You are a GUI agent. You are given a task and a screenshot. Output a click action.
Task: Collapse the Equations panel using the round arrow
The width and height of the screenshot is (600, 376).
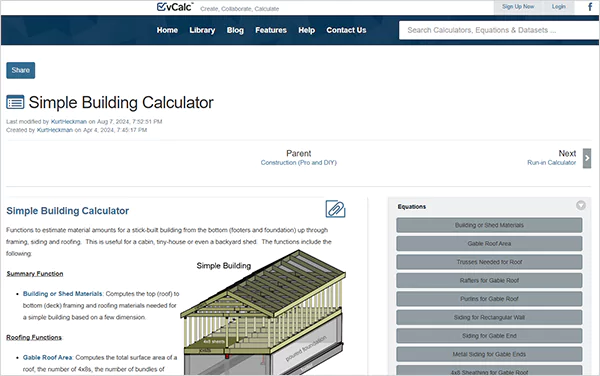point(580,205)
